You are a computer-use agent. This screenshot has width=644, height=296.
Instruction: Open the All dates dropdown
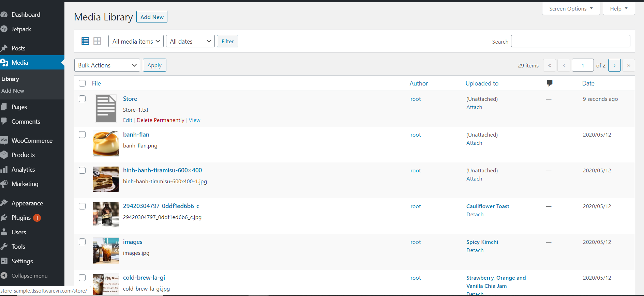pos(190,41)
